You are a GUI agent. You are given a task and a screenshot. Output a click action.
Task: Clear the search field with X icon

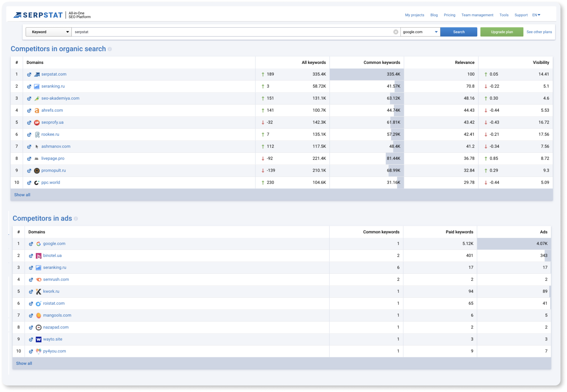tap(396, 32)
